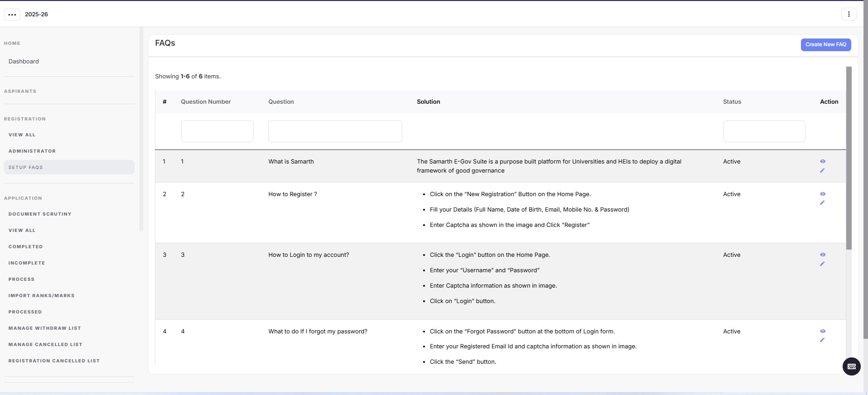
Task: Edit the "What is Samarth" FAQ pencil icon
Action: (822, 171)
